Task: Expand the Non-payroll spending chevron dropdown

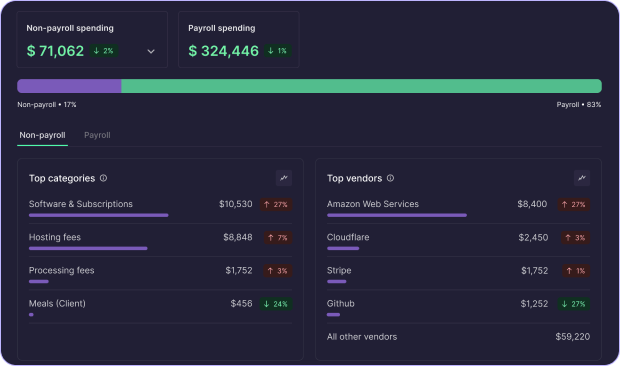Action: point(151,51)
